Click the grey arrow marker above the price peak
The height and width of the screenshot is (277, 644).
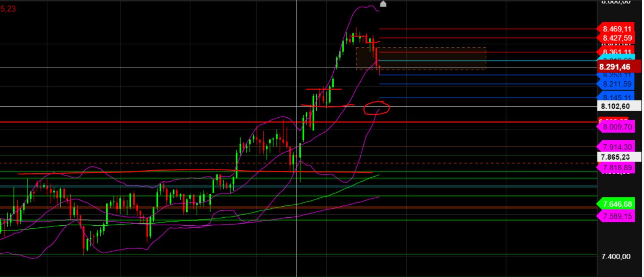point(383,4)
